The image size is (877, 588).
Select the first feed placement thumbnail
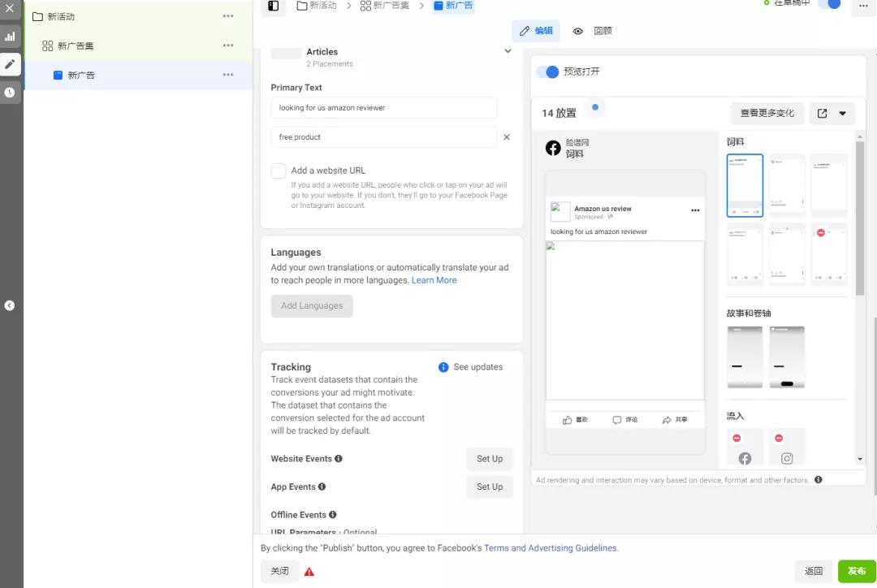tap(745, 186)
